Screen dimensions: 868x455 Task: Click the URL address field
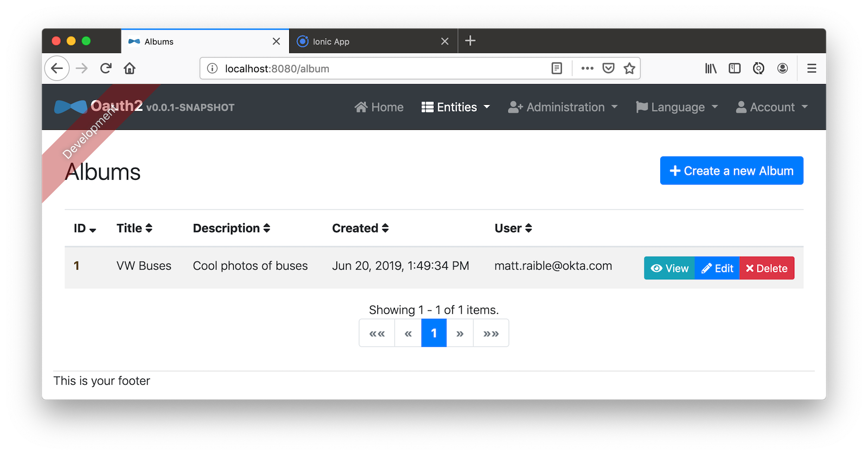tap(380, 69)
